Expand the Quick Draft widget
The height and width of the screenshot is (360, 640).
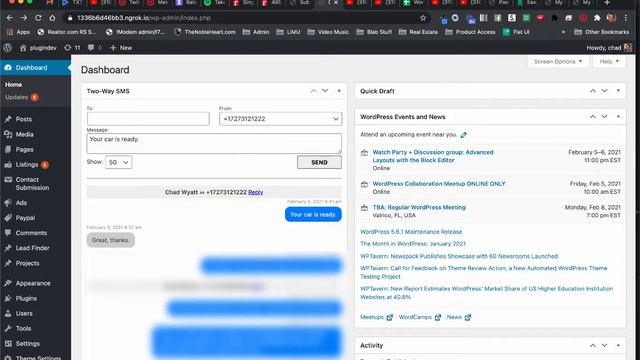[x=618, y=91]
